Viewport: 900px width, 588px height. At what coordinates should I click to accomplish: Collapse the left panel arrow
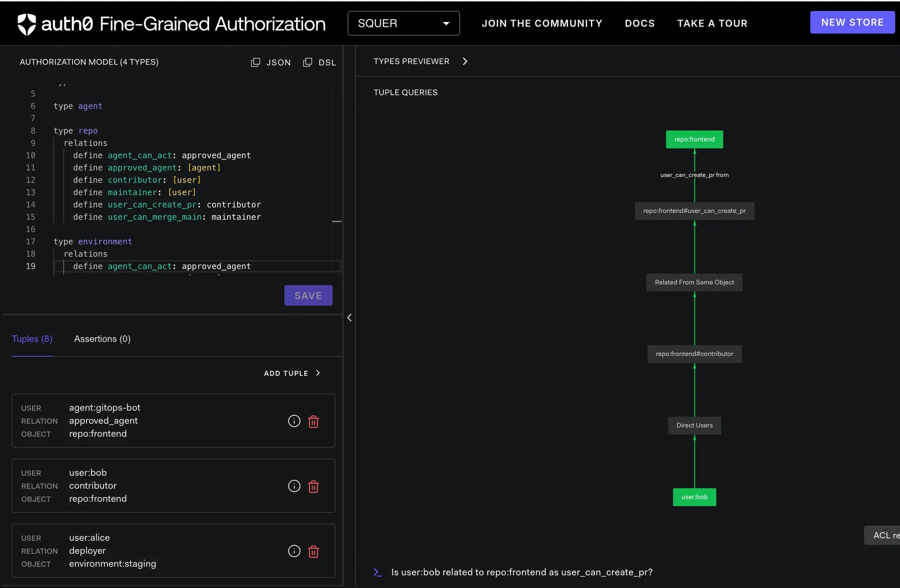(x=349, y=318)
